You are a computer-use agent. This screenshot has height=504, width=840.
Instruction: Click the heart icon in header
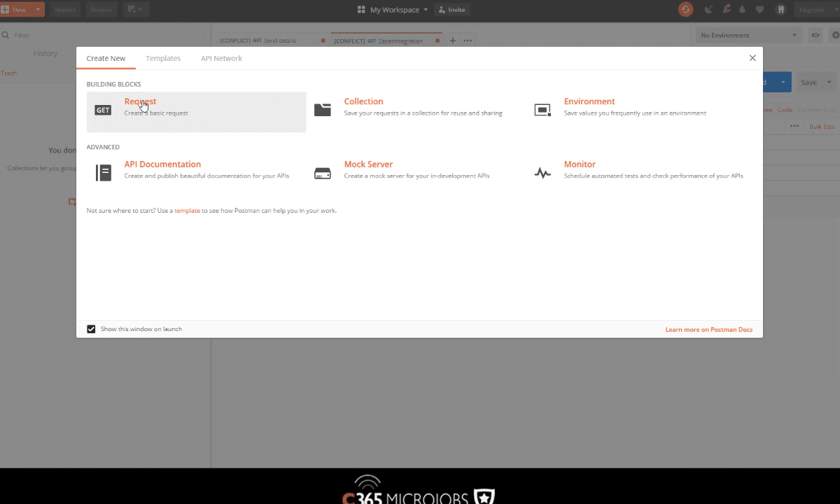(x=760, y=10)
